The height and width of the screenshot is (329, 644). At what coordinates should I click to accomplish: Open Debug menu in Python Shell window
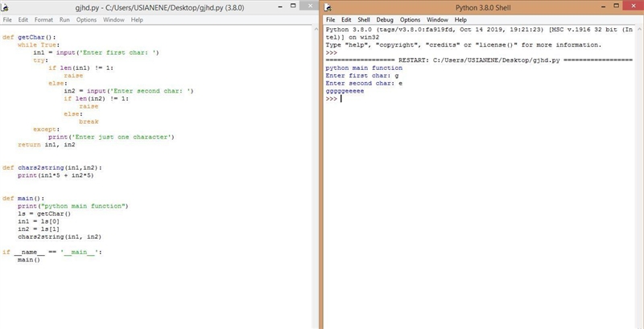click(385, 19)
